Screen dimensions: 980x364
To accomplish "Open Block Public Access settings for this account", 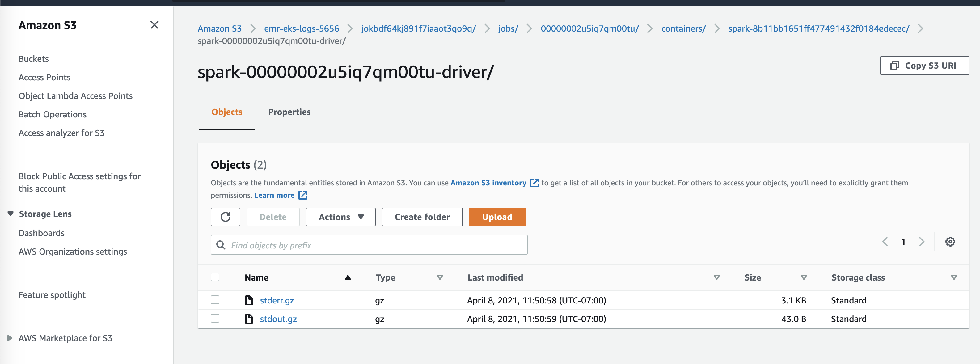I will (x=79, y=183).
